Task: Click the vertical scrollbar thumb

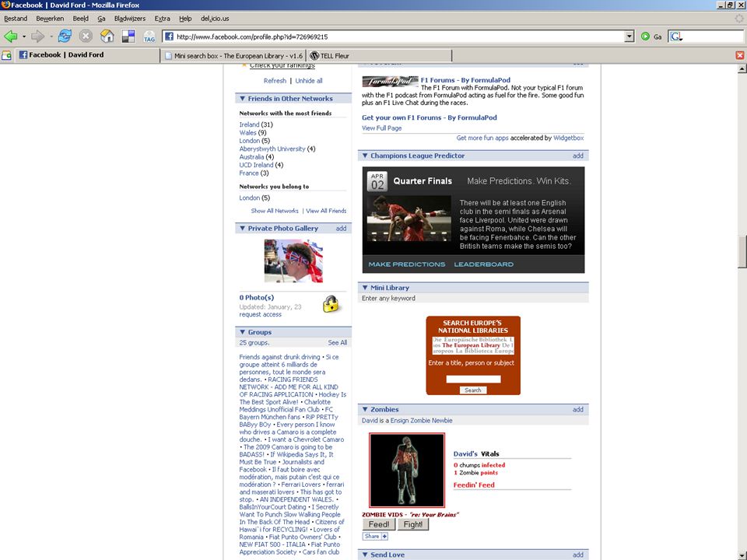Action: tap(742, 252)
